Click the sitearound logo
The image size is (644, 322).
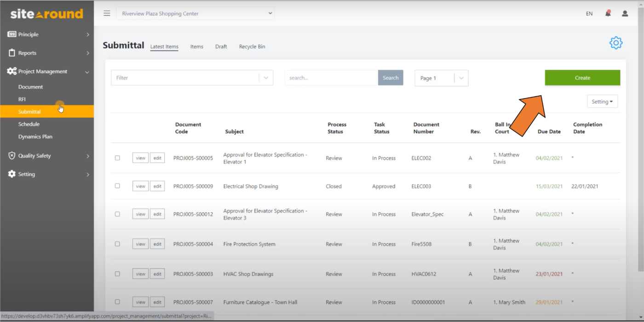pyautogui.click(x=47, y=14)
